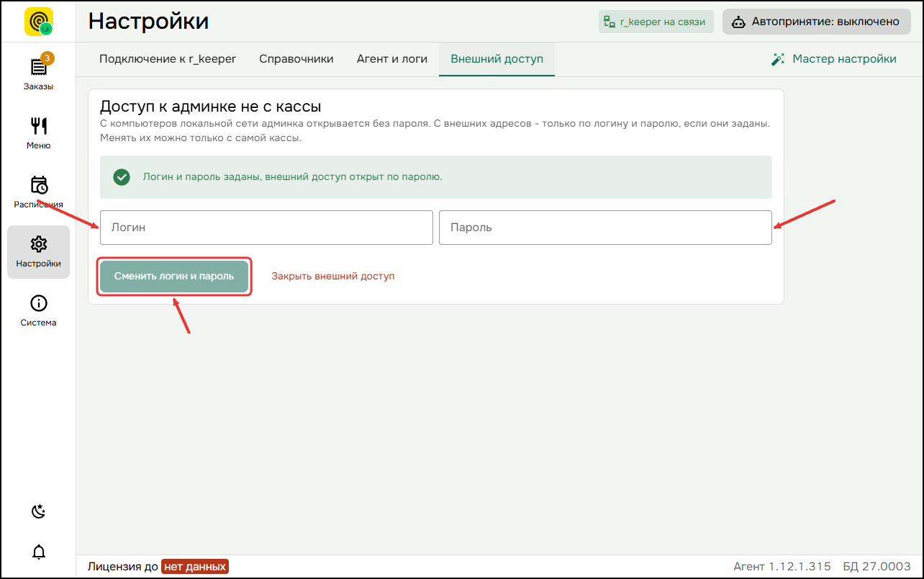This screenshot has width=924, height=579.
Task: Open the Menu fork-and-knife icon
Action: 38,126
